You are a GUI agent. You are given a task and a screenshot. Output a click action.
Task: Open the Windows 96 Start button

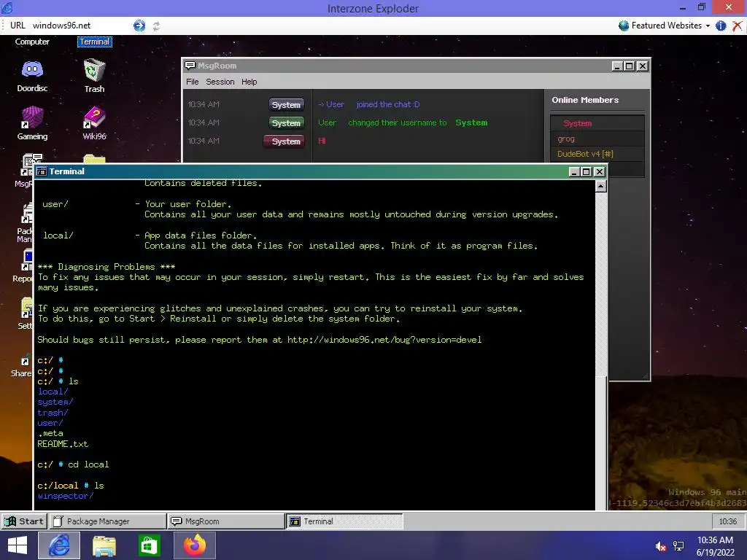[x=24, y=521]
